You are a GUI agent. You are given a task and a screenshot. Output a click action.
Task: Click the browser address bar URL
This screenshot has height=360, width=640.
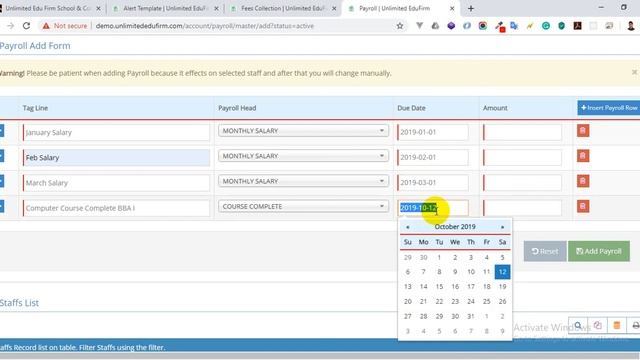[205, 26]
